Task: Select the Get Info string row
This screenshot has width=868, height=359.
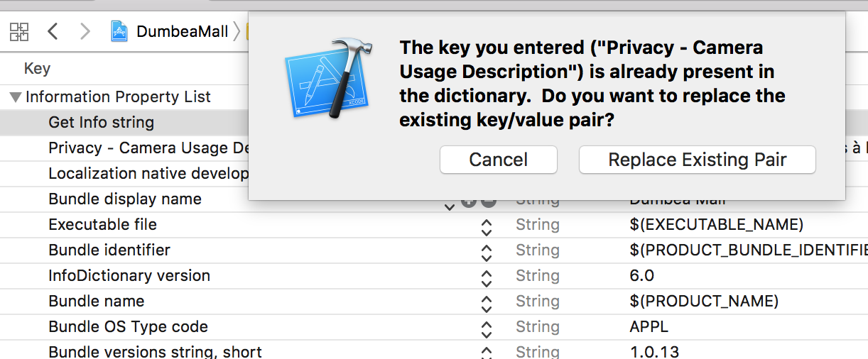Action: (x=101, y=122)
